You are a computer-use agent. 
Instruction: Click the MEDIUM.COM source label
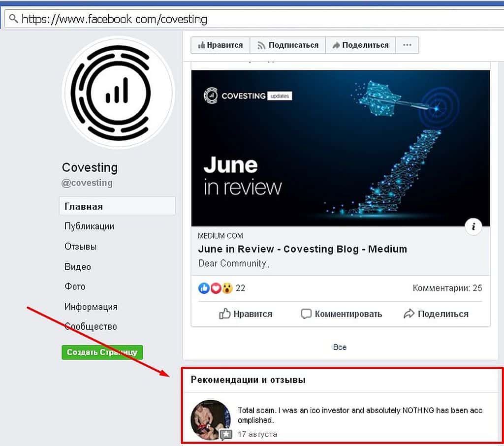pyautogui.click(x=220, y=236)
